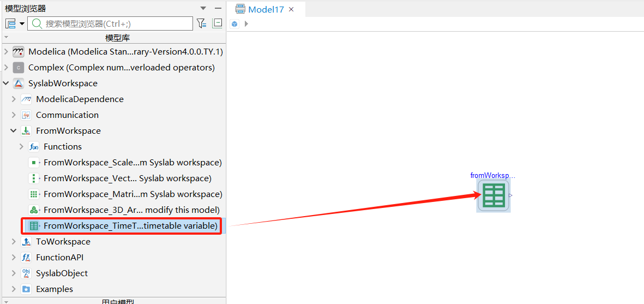This screenshot has width=644, height=304.
Task: Select the 'ModelicaDependence' tree label
Action: 80,99
